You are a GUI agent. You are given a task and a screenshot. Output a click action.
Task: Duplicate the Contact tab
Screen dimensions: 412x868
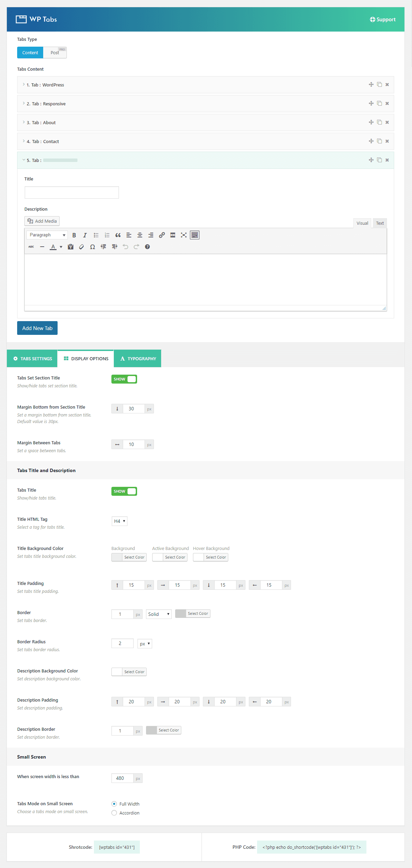(x=379, y=141)
